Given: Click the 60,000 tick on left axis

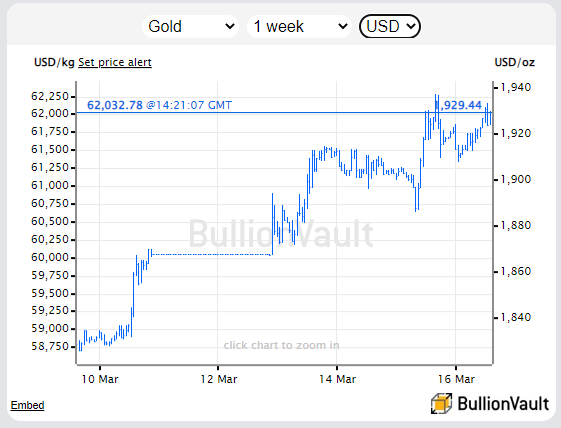Looking at the screenshot, I should [x=50, y=257].
